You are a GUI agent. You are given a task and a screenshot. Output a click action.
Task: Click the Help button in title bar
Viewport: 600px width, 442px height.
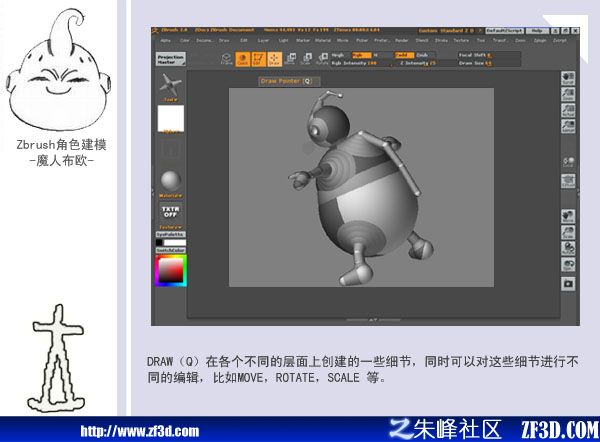(x=537, y=31)
